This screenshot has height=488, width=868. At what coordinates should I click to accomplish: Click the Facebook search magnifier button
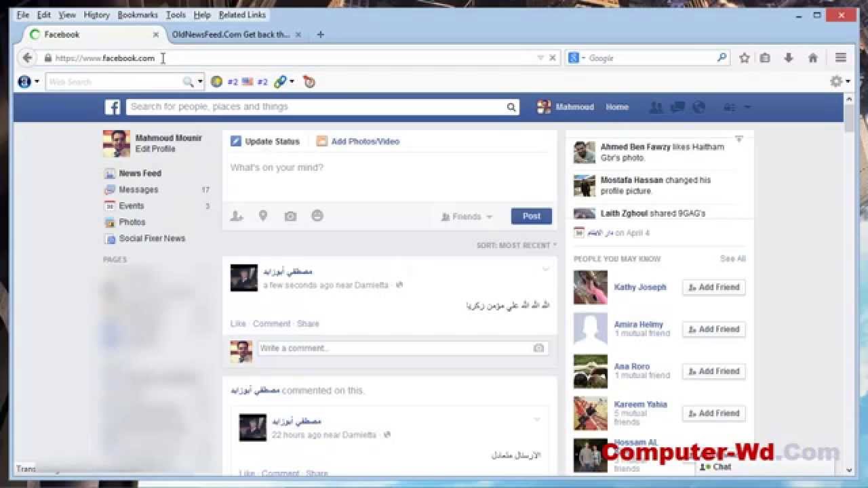(511, 107)
